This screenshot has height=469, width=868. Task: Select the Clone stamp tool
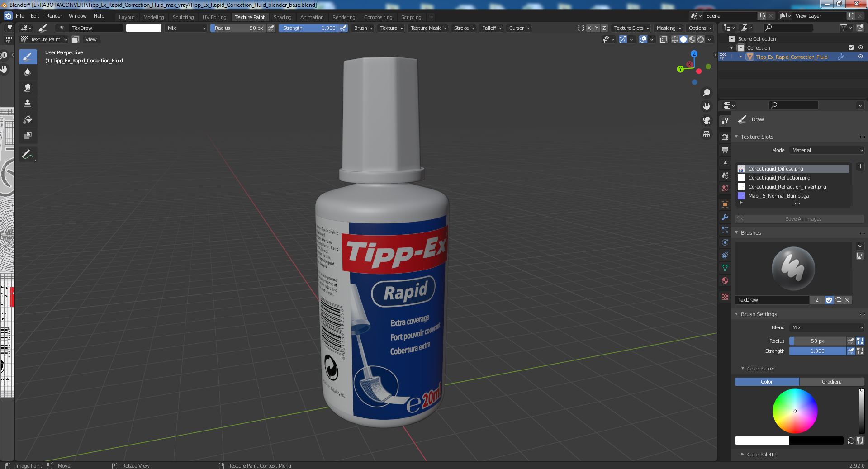click(28, 104)
